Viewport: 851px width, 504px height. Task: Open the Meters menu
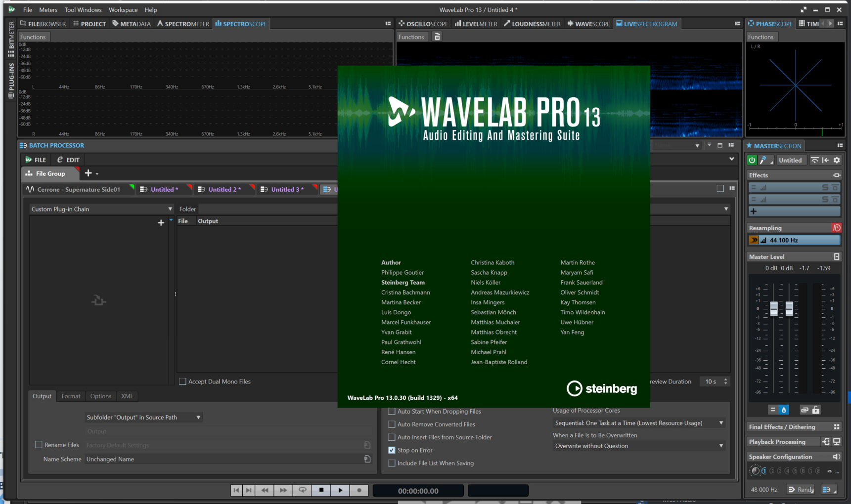coord(48,10)
